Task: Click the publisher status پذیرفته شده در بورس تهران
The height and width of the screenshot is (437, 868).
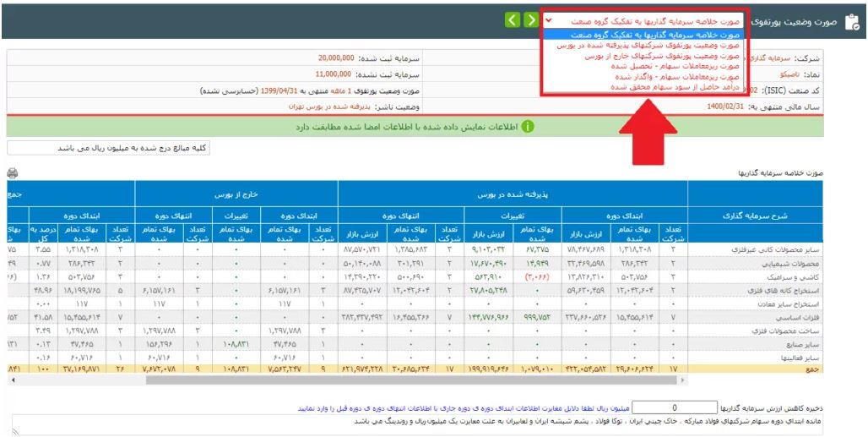Action: [x=329, y=107]
